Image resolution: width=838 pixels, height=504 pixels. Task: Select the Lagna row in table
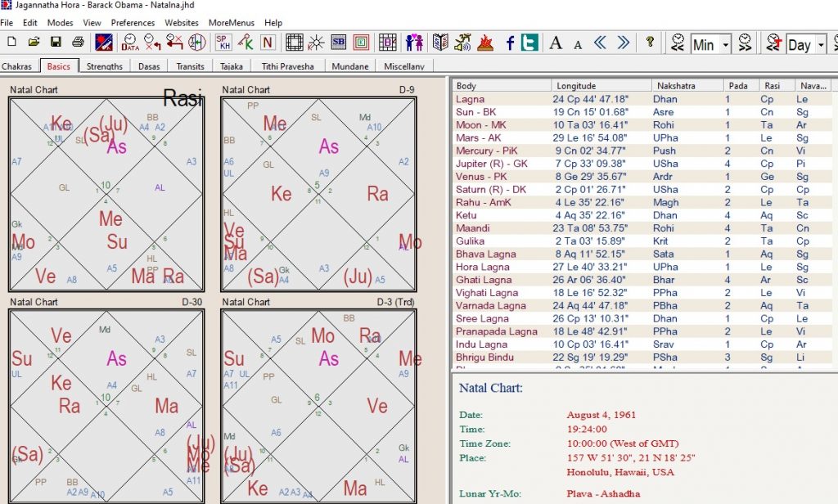643,99
